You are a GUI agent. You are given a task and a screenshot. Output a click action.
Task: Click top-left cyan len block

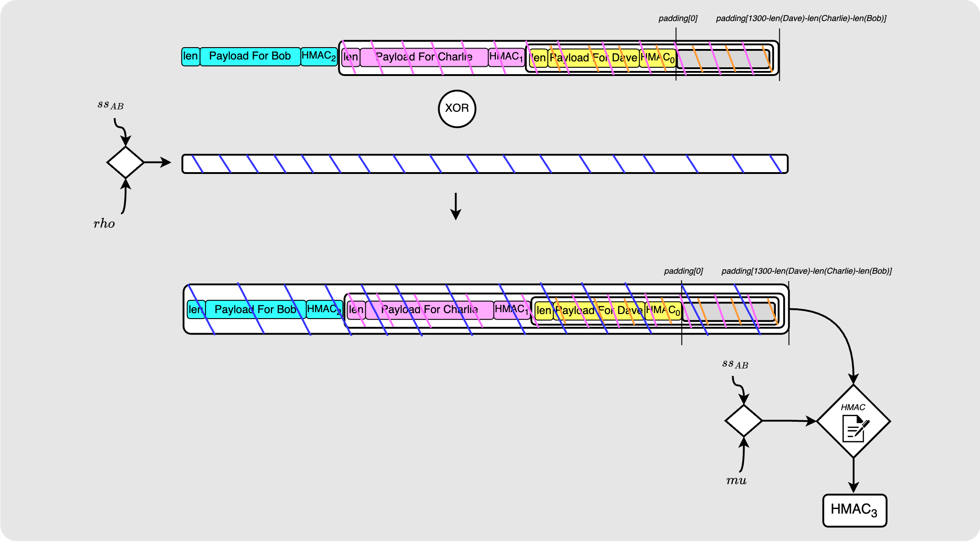pos(191,56)
